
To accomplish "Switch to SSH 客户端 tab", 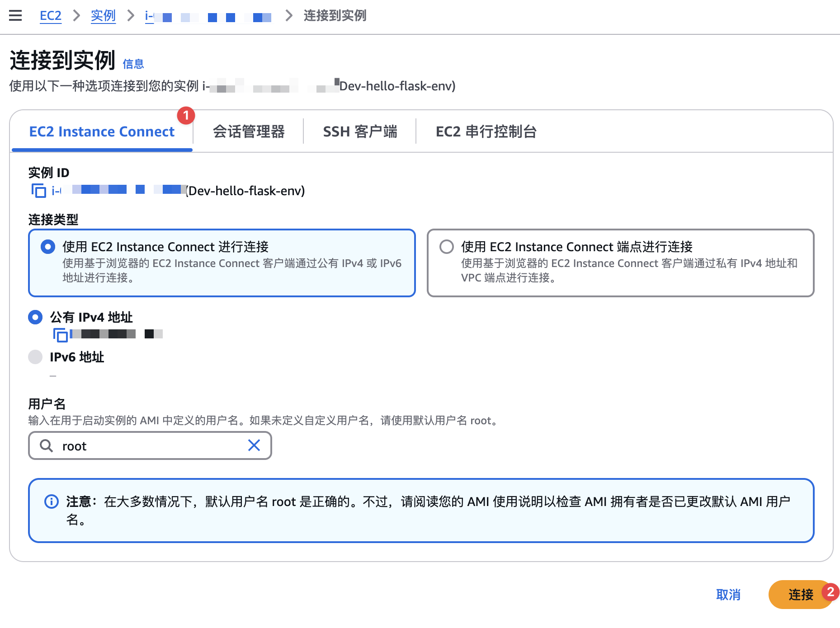I will pyautogui.click(x=360, y=131).
